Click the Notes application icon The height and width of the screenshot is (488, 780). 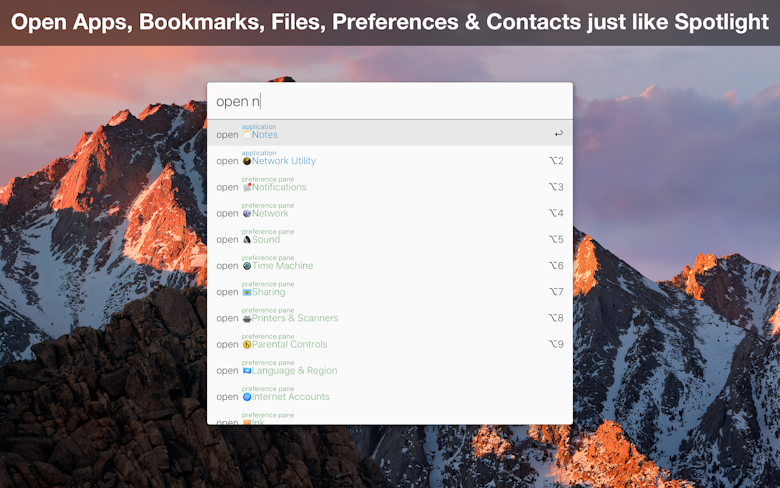coord(247,135)
